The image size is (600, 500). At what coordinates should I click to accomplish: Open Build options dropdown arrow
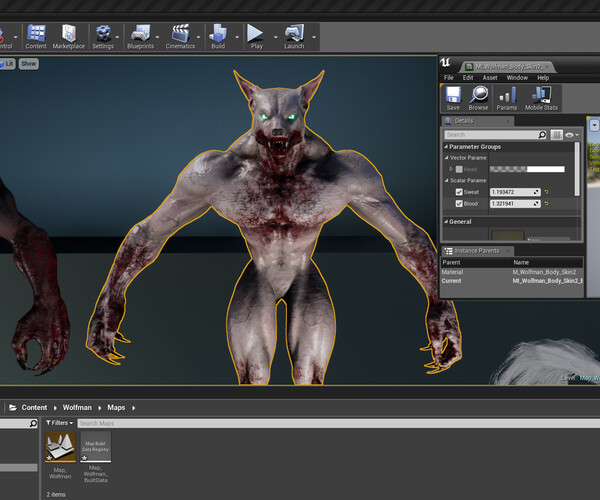[x=237, y=37]
